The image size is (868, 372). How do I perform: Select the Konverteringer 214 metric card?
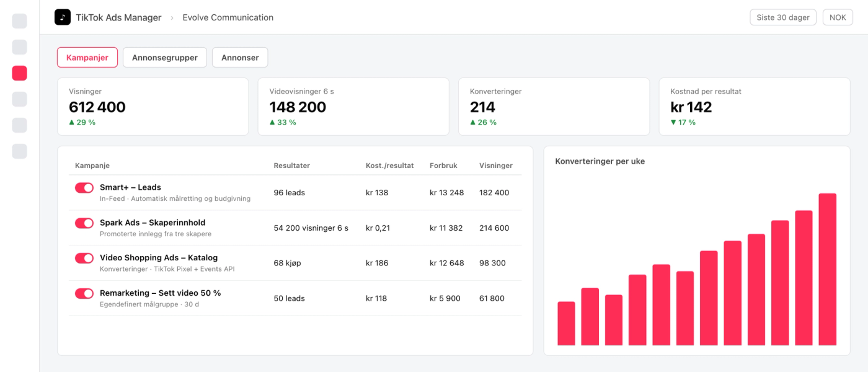(x=554, y=107)
